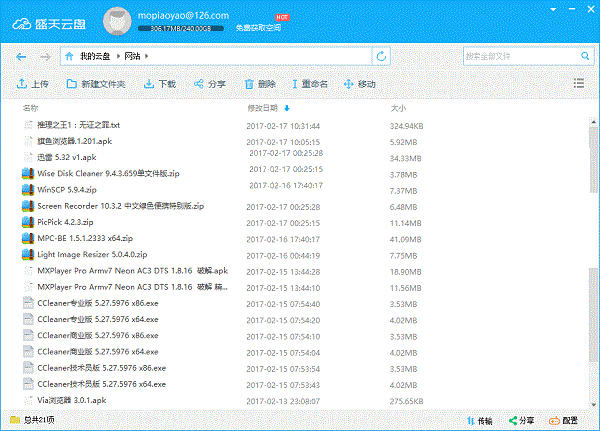Click the WinSCP 5.9.4.zip archive icon
The height and width of the screenshot is (431, 600).
coord(28,189)
